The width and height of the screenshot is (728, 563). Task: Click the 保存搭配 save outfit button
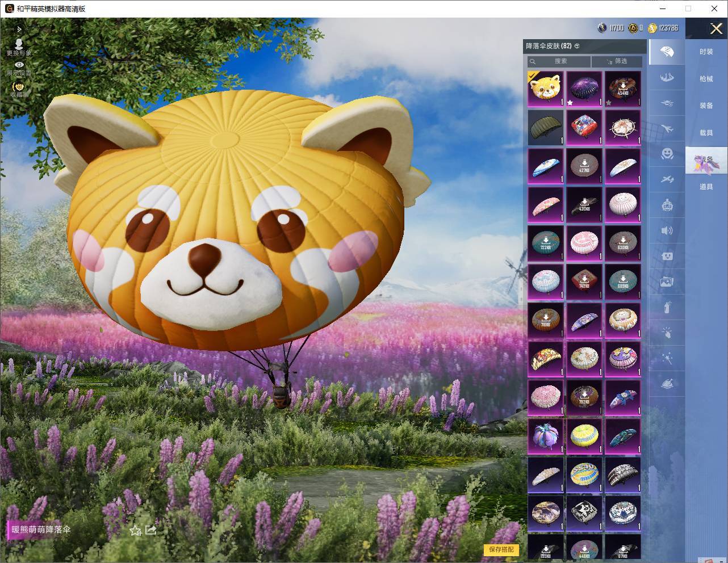(501, 549)
